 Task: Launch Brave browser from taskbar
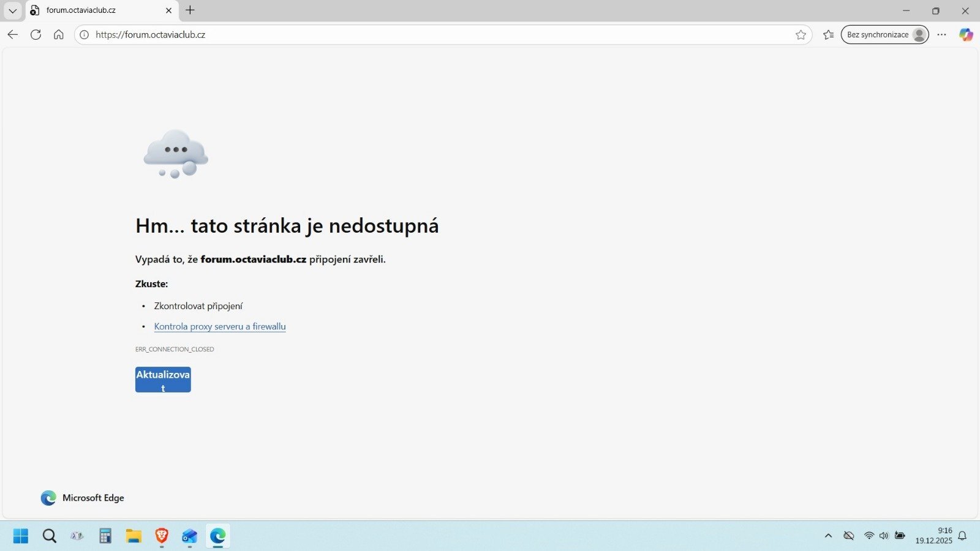tap(162, 536)
